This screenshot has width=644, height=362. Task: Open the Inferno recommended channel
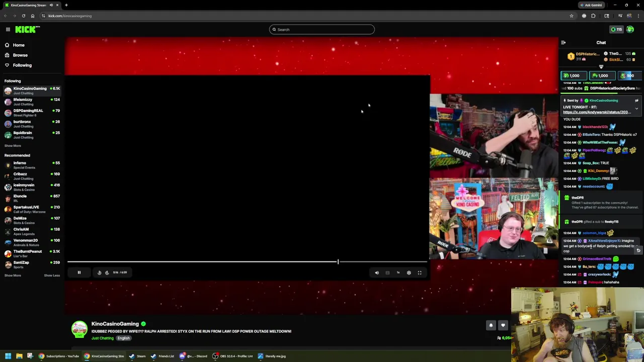coord(32,165)
